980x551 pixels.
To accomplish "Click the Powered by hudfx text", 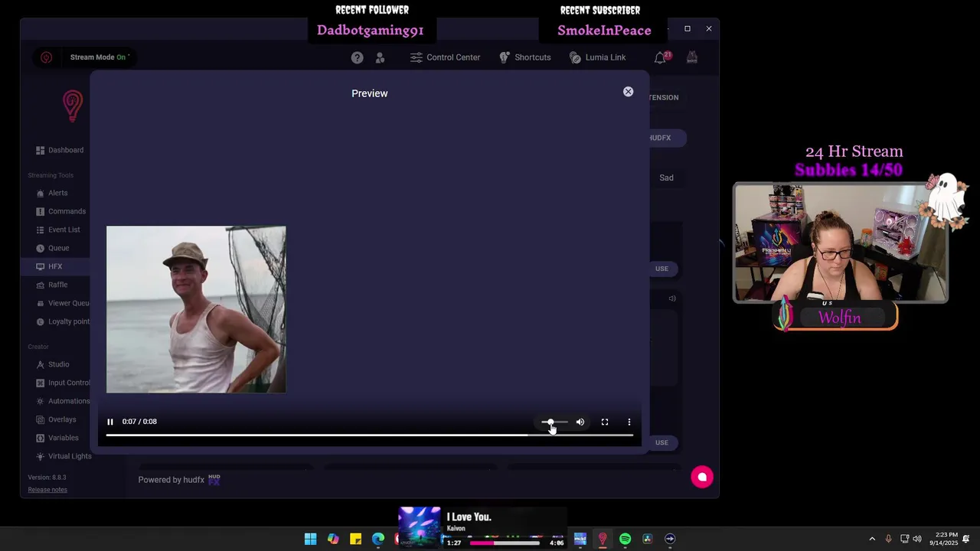I will coord(171,480).
